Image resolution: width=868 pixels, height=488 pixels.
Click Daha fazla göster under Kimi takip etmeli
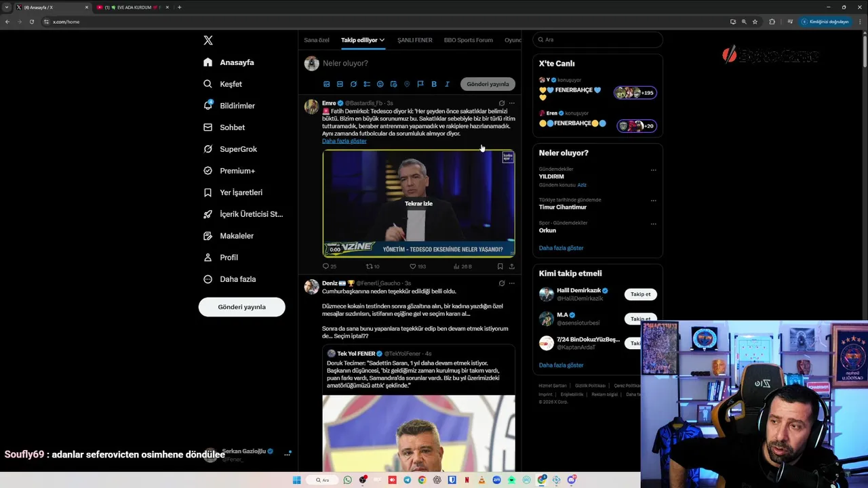[561, 365]
